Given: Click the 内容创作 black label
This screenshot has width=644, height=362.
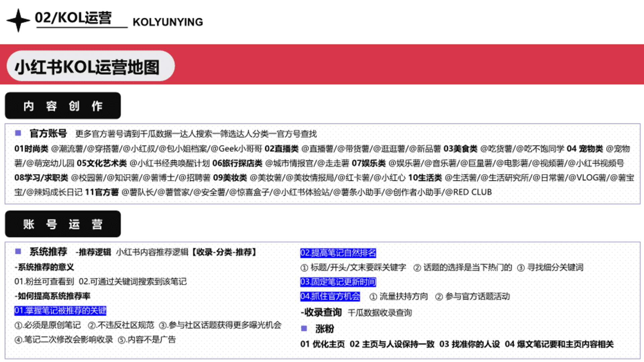Looking at the screenshot, I should click(x=63, y=106).
